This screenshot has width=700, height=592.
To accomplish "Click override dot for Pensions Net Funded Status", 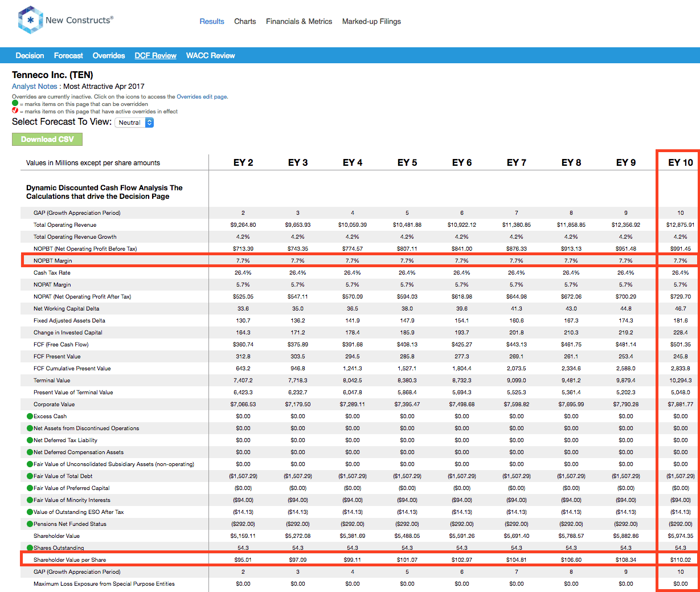I will point(30,524).
